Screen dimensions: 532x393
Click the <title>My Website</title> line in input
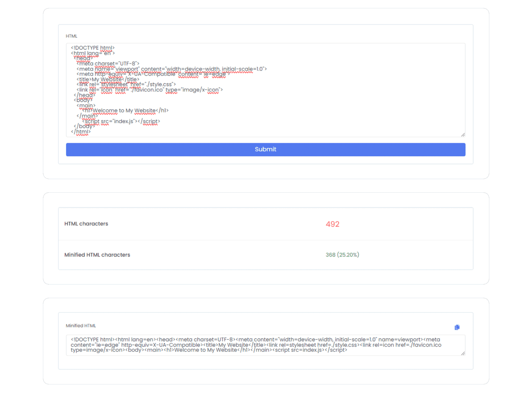pos(108,79)
